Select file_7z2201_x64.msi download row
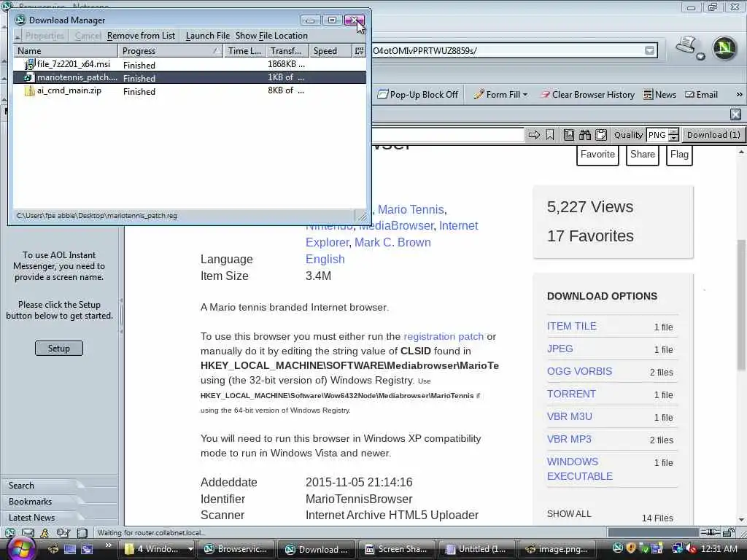The width and height of the screenshot is (747, 560). pyautogui.click(x=190, y=64)
